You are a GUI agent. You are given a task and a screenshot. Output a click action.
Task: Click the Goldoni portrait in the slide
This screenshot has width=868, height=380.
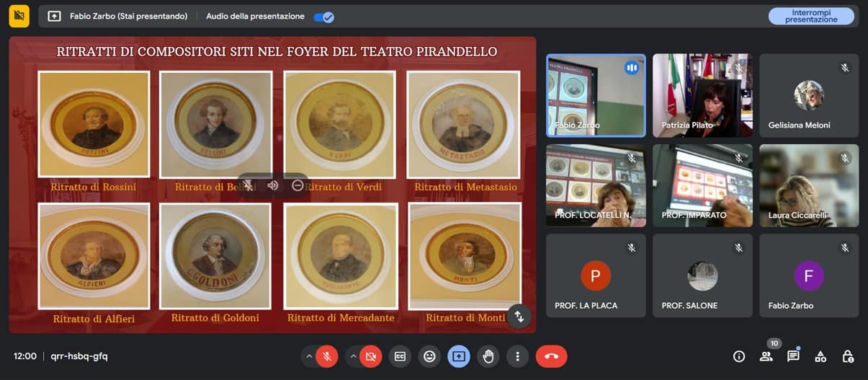215,256
